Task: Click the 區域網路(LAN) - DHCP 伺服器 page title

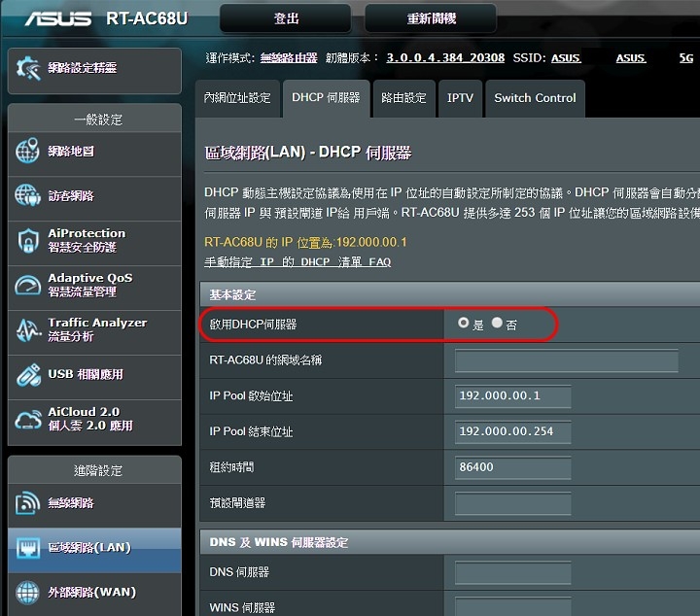Action: 308,153
